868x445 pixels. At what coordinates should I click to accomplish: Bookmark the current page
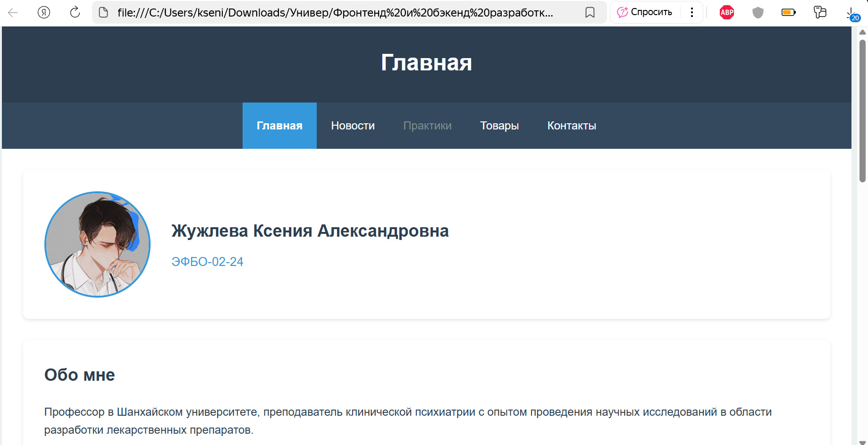click(590, 13)
